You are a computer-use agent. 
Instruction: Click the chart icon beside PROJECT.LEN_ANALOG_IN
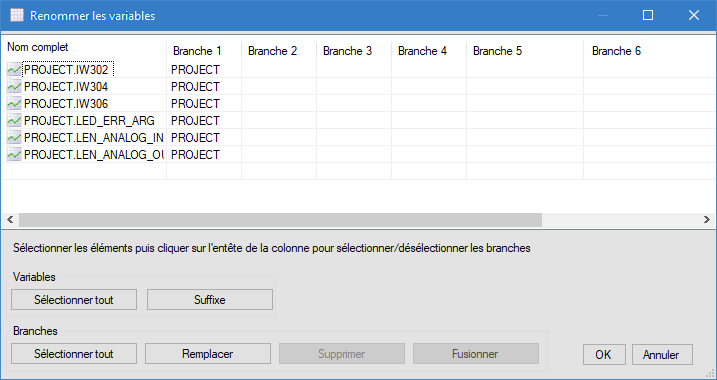click(14, 138)
